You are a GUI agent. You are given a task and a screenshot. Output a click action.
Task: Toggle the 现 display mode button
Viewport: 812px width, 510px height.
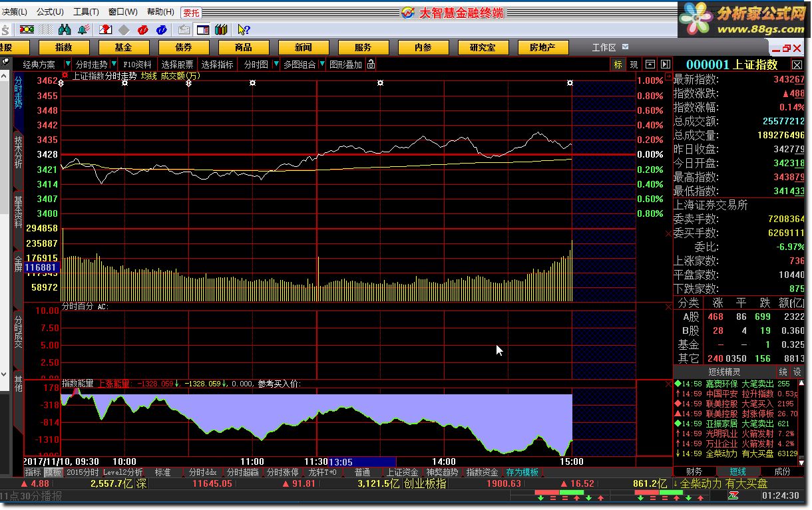634,64
